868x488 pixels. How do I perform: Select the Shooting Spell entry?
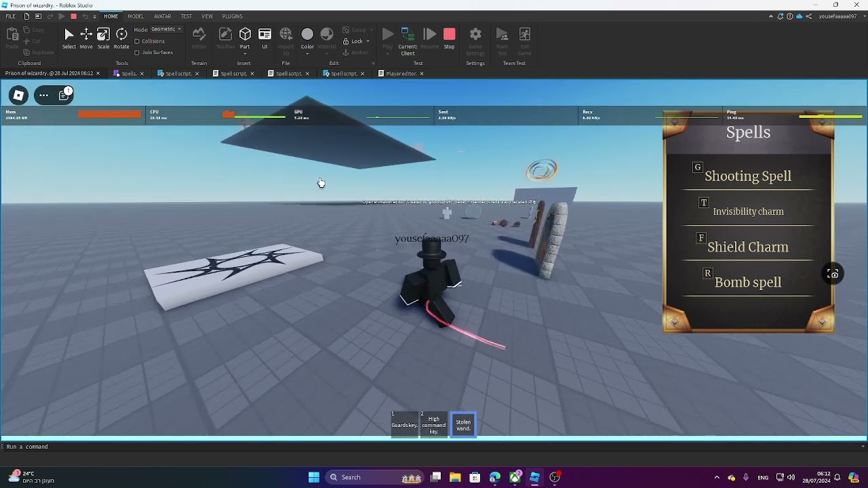(748, 176)
